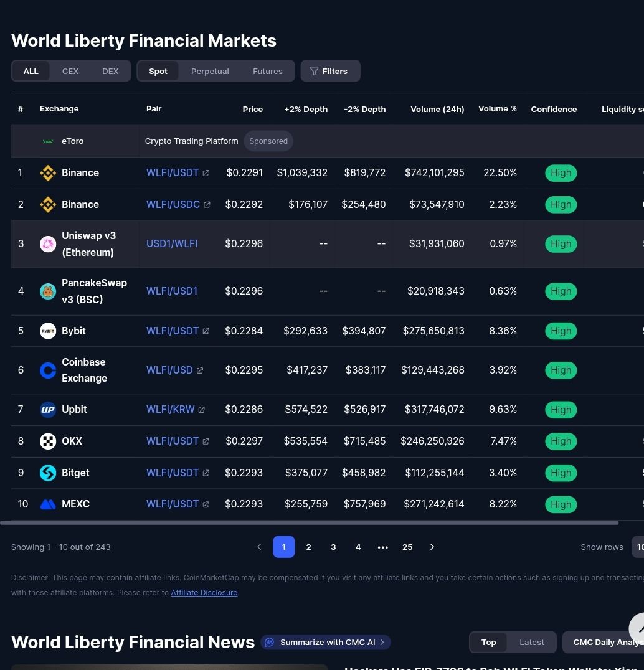Open external link icon next to WLFI/KRW
Viewport: 644px width, 670px height.
click(201, 410)
